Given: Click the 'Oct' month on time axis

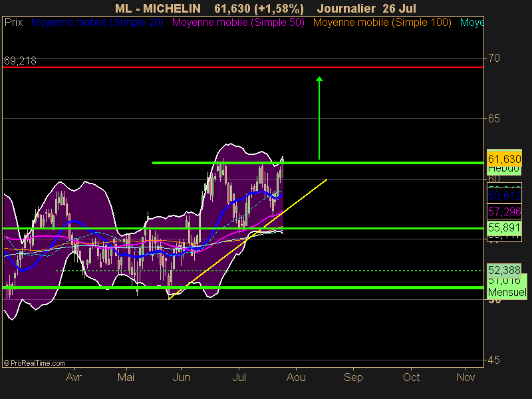Looking at the screenshot, I should 411,377.
